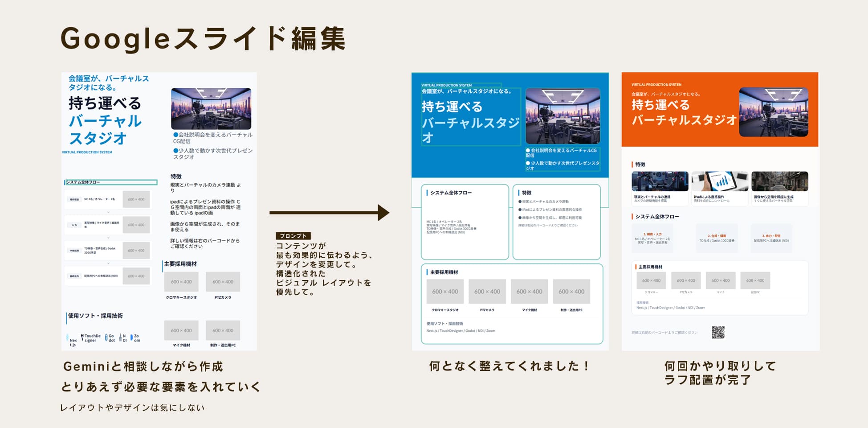
Task: Click the 'プロンプト' label
Action: (293, 236)
